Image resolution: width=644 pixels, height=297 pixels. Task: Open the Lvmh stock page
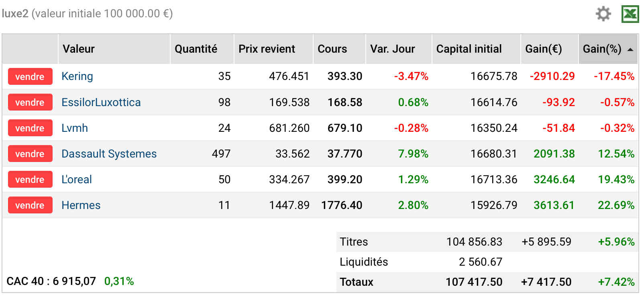pyautogui.click(x=75, y=128)
